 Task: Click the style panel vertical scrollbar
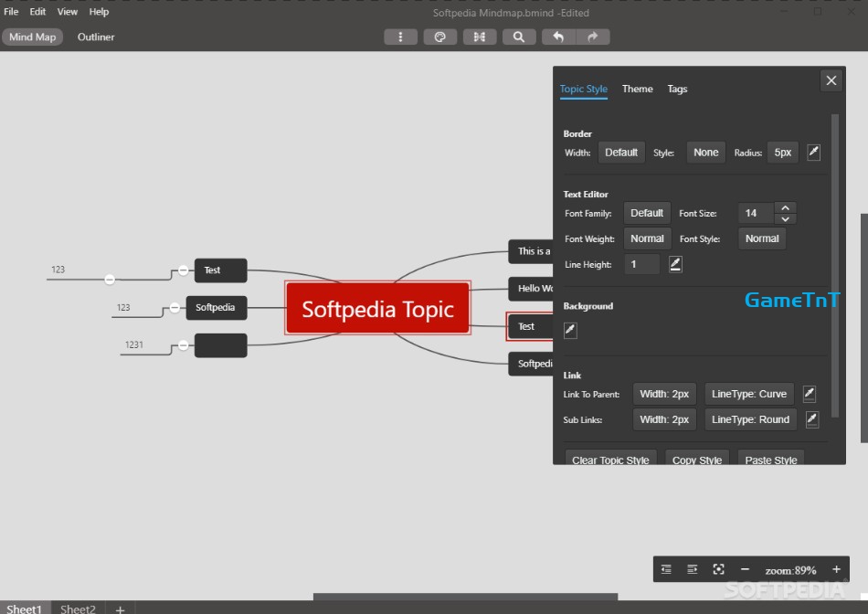coord(835,266)
